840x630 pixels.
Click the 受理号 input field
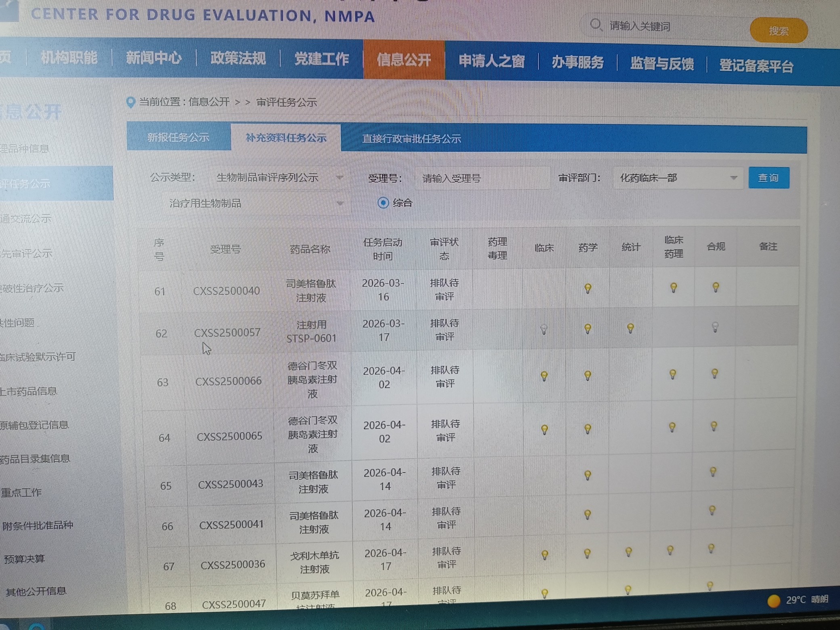(x=483, y=178)
